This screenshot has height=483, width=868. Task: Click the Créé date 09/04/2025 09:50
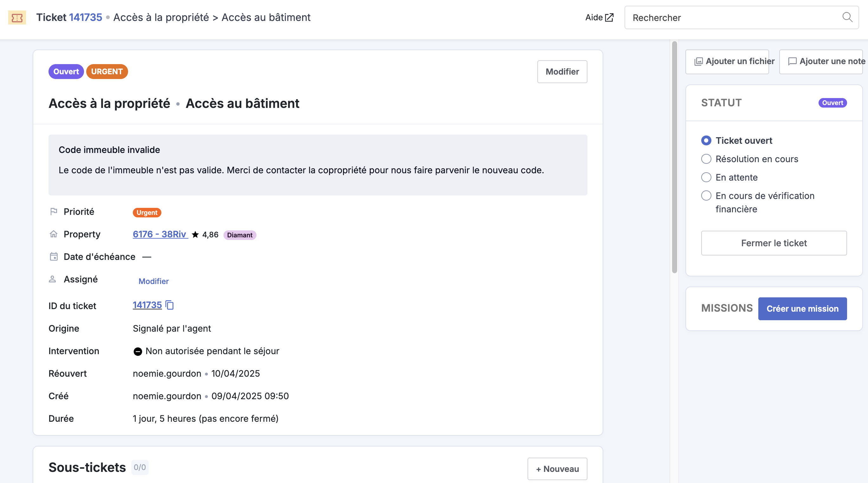click(x=250, y=396)
